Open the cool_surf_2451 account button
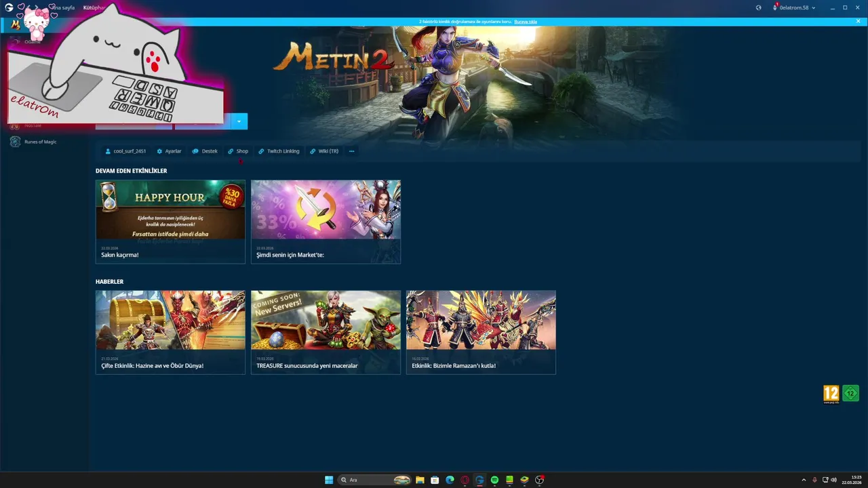 [125, 151]
